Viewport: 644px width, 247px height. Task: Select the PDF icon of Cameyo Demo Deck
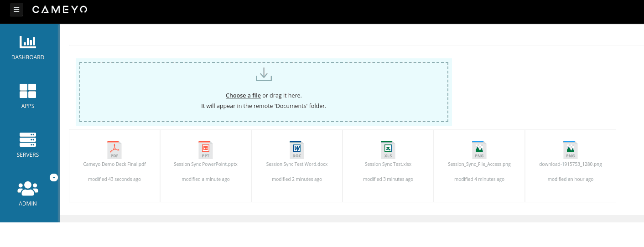pos(114,149)
